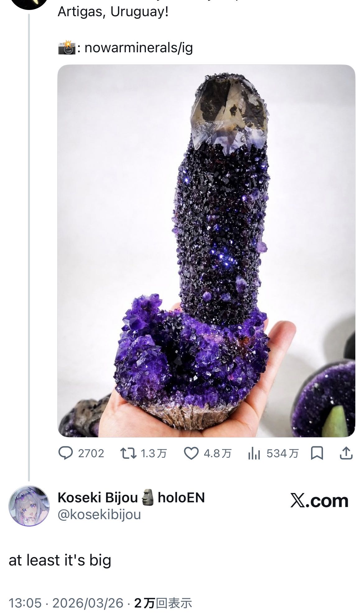Tap the moai emoji in display name
364x615 pixels.
pos(148,497)
